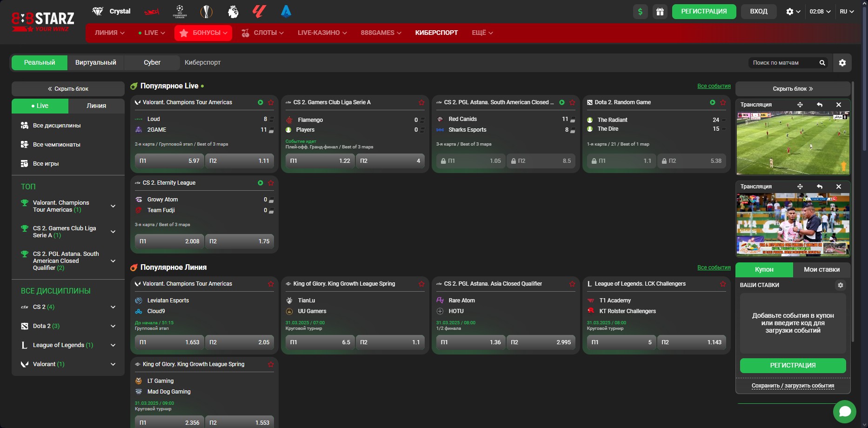
Task: Open the RU language dropdown
Action: click(847, 12)
